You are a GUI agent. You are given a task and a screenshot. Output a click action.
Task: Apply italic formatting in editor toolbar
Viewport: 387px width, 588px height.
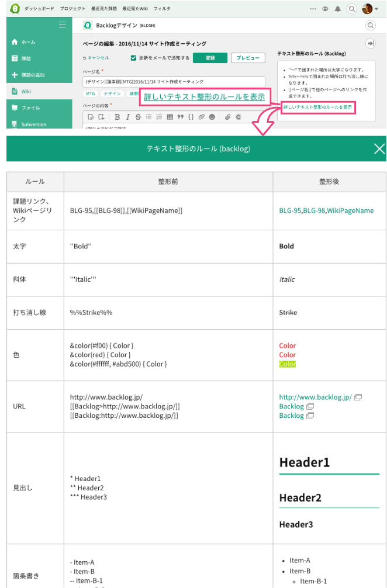click(x=127, y=117)
